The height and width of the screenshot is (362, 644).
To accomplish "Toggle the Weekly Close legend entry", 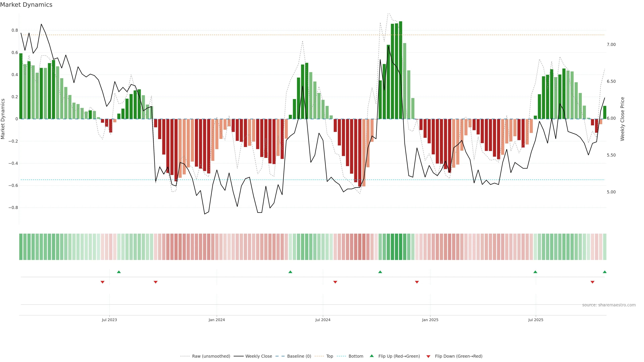I will coord(258,356).
